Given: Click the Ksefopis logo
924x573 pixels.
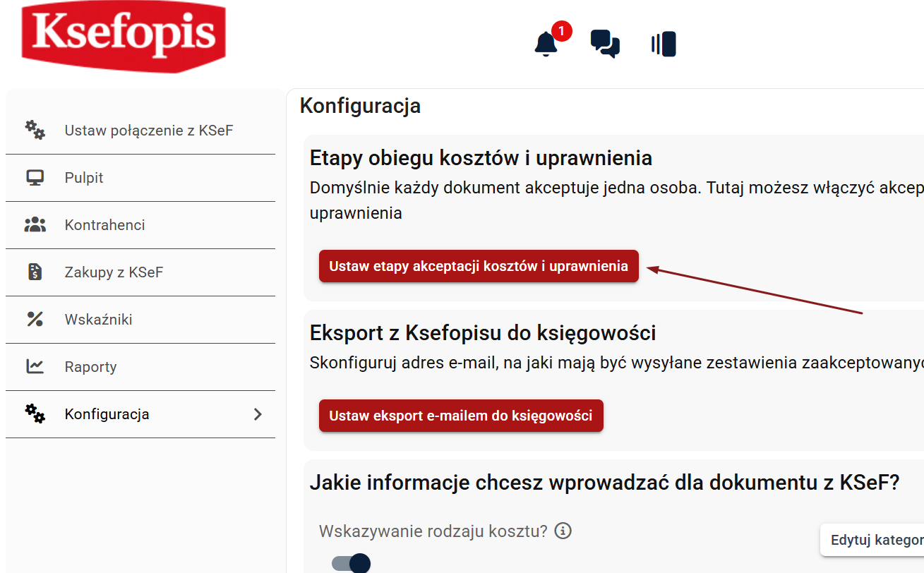Looking at the screenshot, I should [124, 35].
